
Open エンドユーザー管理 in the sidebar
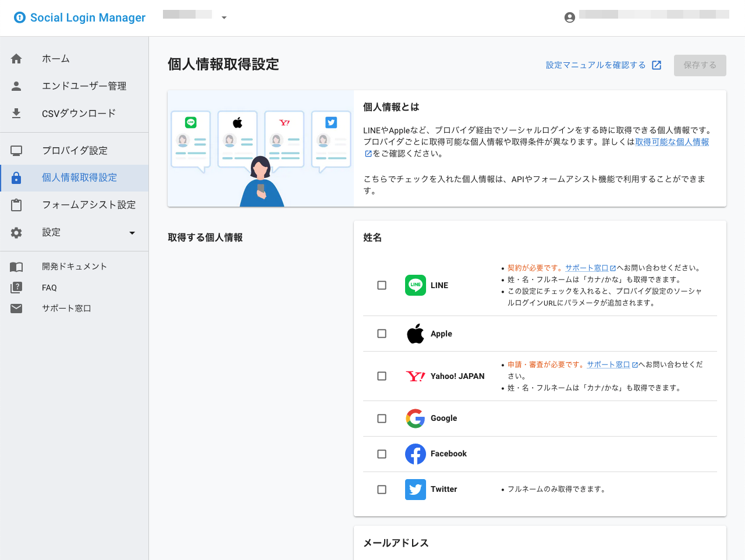[74, 86]
